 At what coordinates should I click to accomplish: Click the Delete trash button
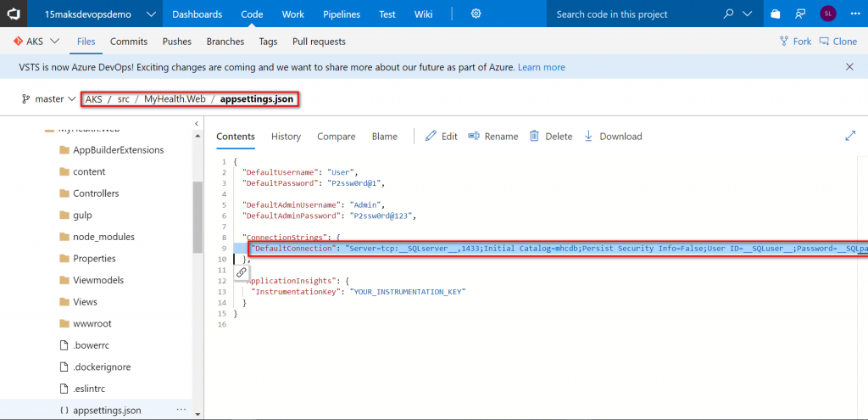pos(551,137)
